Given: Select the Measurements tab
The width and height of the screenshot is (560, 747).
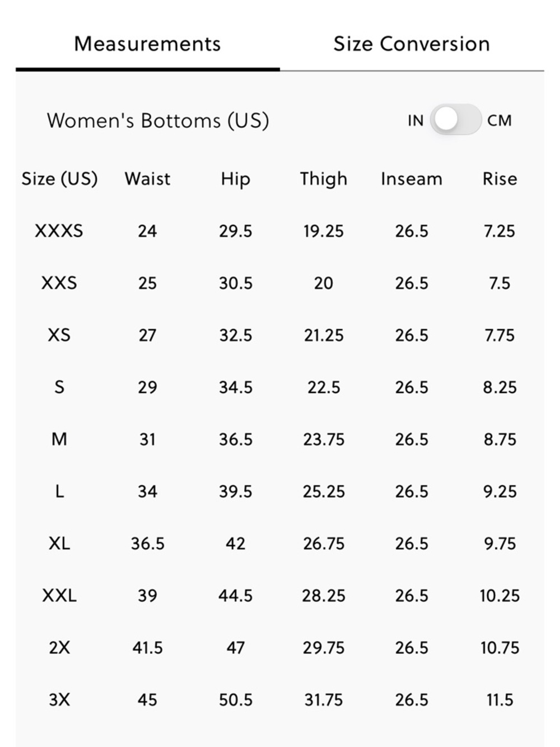Looking at the screenshot, I should pos(147,44).
